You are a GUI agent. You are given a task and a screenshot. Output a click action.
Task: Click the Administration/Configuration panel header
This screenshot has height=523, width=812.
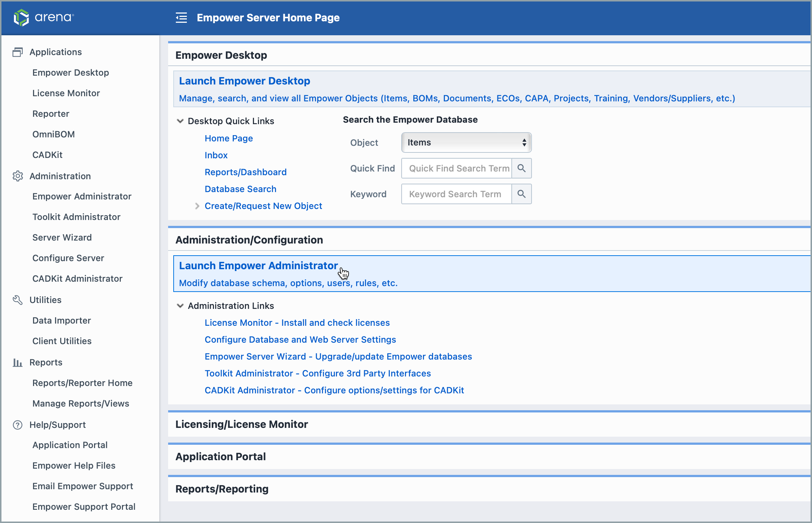point(489,240)
